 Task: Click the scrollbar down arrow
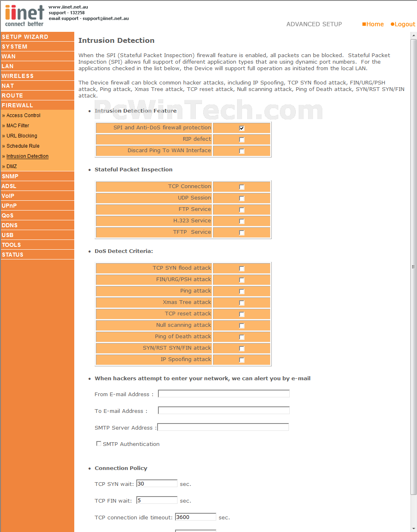[413, 529]
